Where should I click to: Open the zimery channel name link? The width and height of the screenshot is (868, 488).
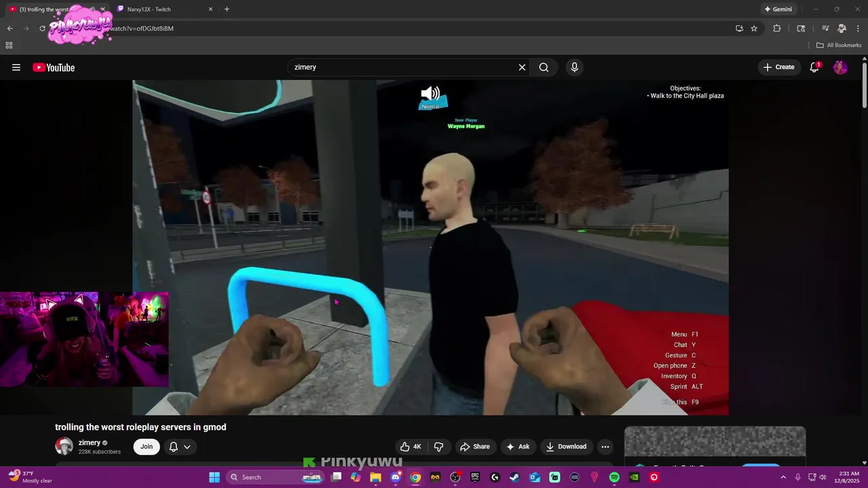[90, 443]
